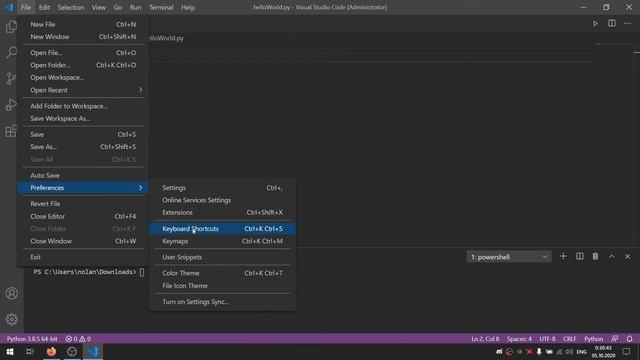Choose Revert File

[83, 204]
